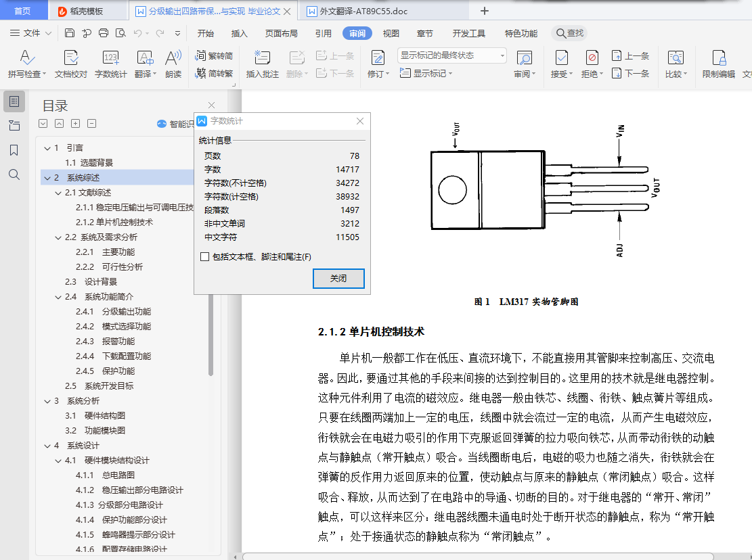Image resolution: width=752 pixels, height=560 pixels.
Task: Open the 显示标记 dropdown
Action: (x=426, y=73)
